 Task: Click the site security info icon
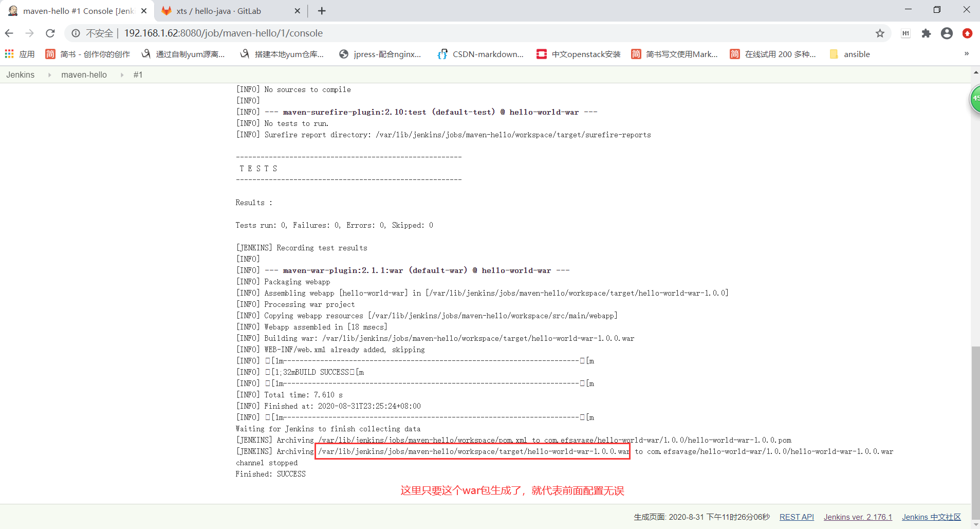pyautogui.click(x=76, y=33)
